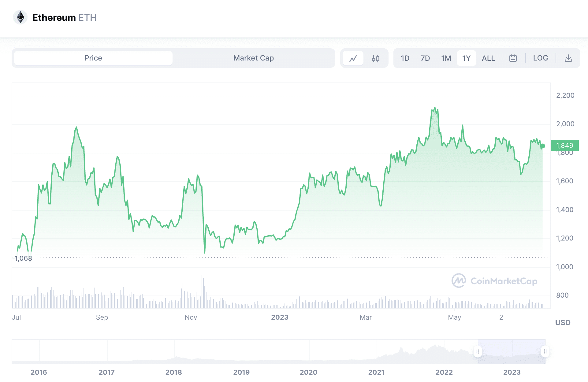Choose the 1D time range
Screen dimensions: 588x382
pos(405,58)
